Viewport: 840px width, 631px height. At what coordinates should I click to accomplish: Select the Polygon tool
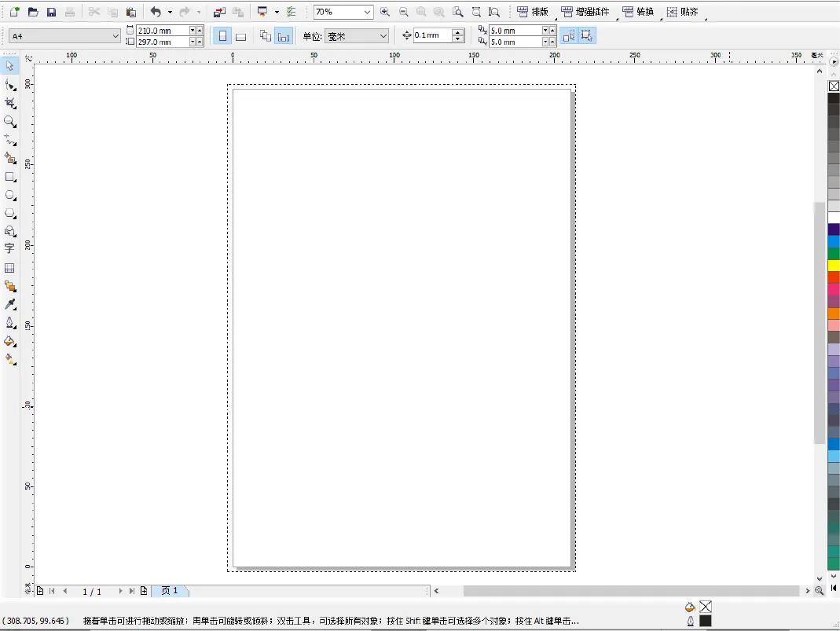[9, 213]
